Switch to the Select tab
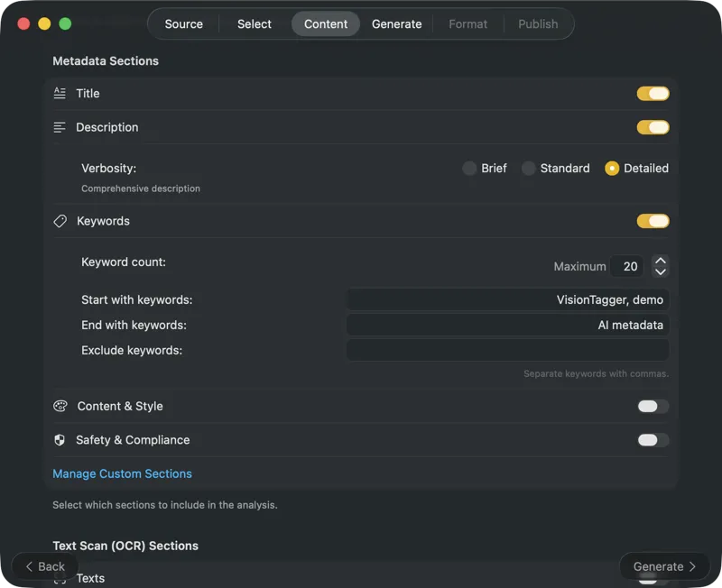 pos(255,24)
